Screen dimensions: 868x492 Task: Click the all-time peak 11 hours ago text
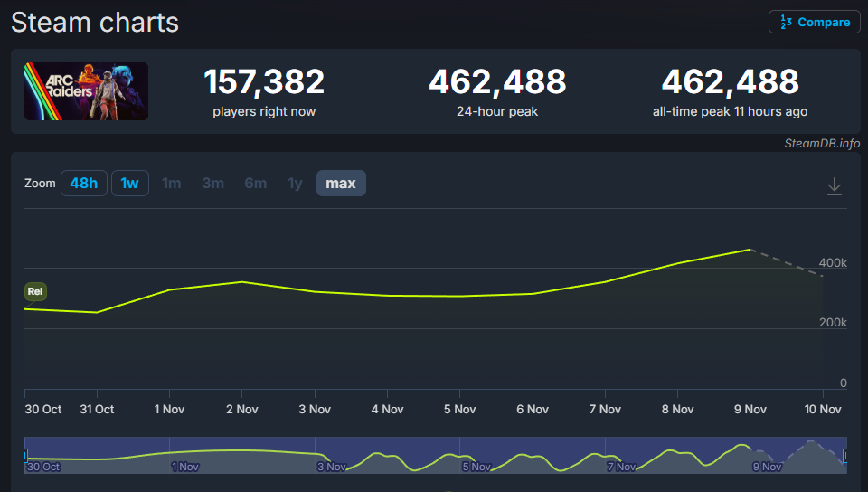pos(731,111)
